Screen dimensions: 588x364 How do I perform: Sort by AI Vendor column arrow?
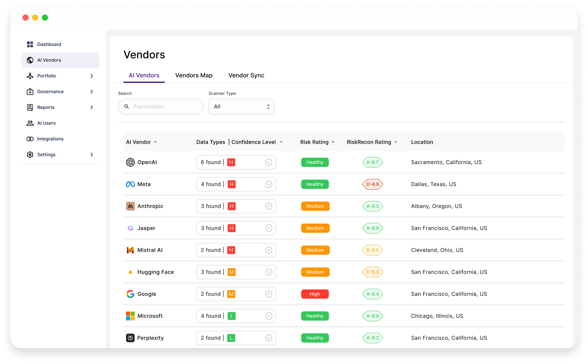coord(156,142)
